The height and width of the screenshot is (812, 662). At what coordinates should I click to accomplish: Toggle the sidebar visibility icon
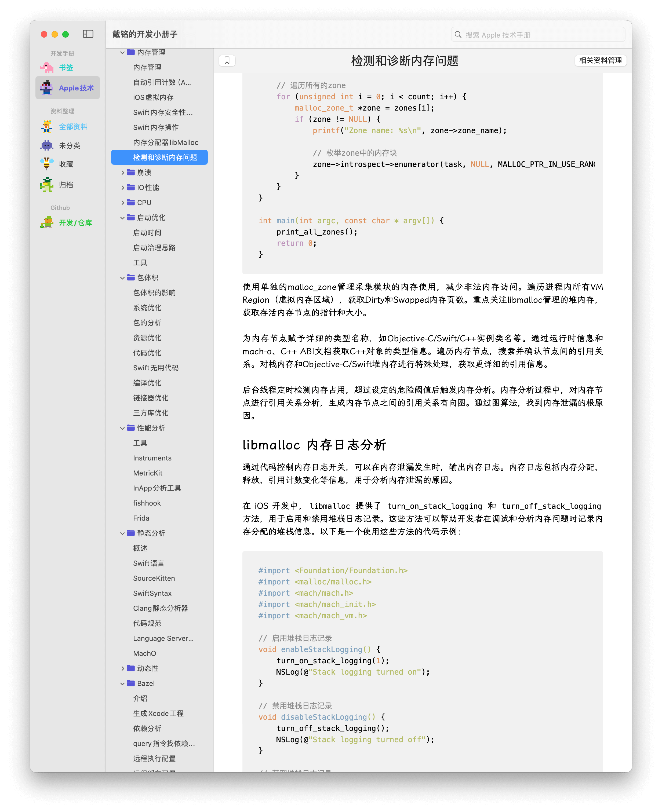point(88,34)
